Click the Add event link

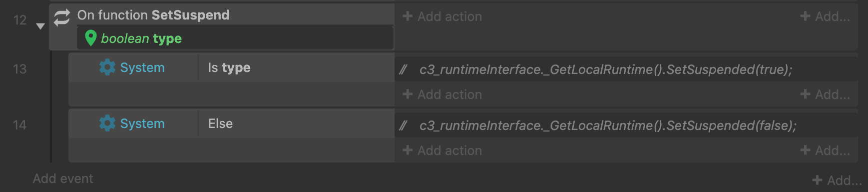click(63, 178)
